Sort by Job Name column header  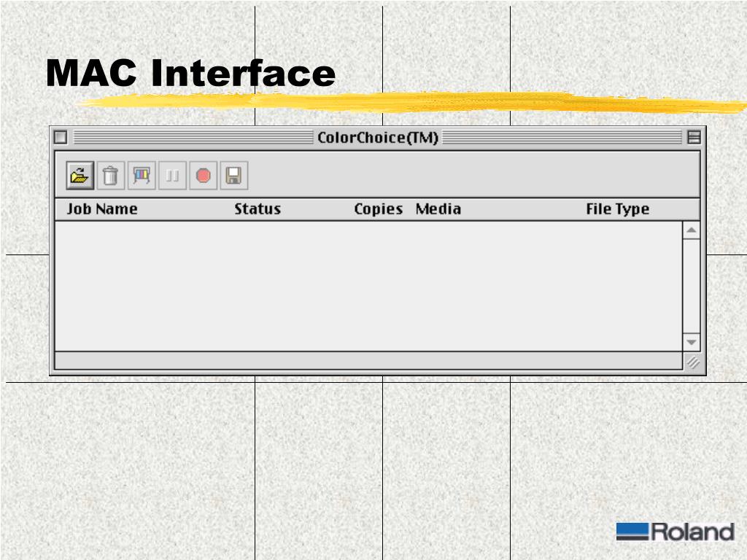click(x=102, y=209)
